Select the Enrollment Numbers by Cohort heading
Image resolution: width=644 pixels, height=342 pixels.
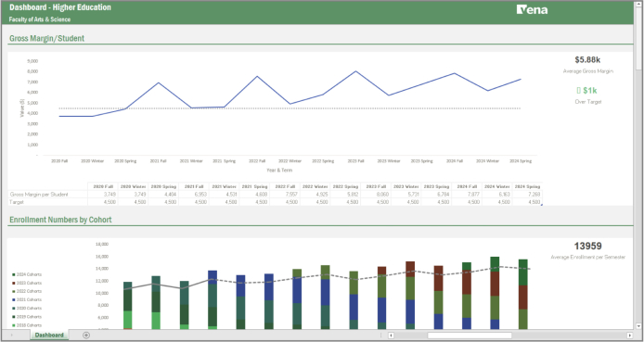click(60, 220)
